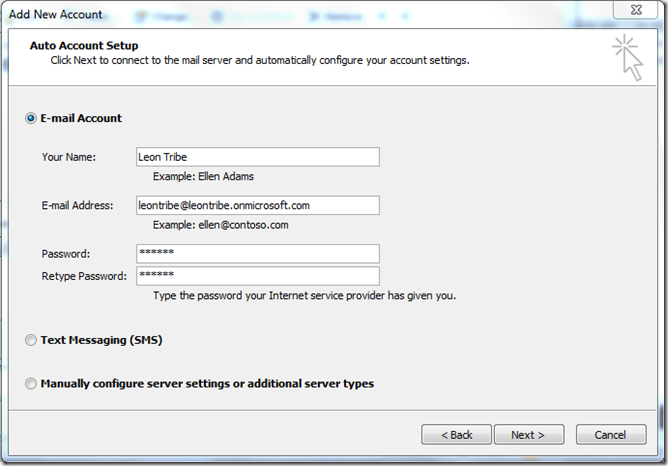
Task: Focus the Password input field
Action: (258, 253)
